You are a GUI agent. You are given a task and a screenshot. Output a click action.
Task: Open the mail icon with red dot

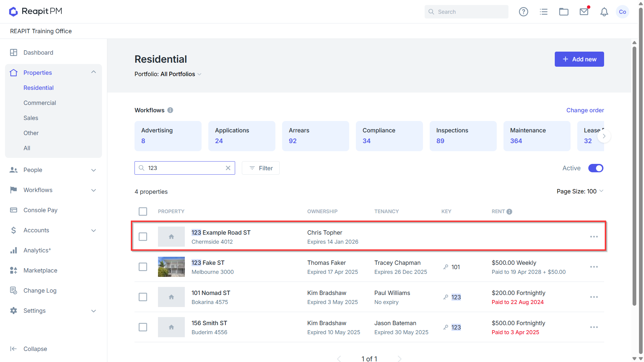tap(584, 12)
